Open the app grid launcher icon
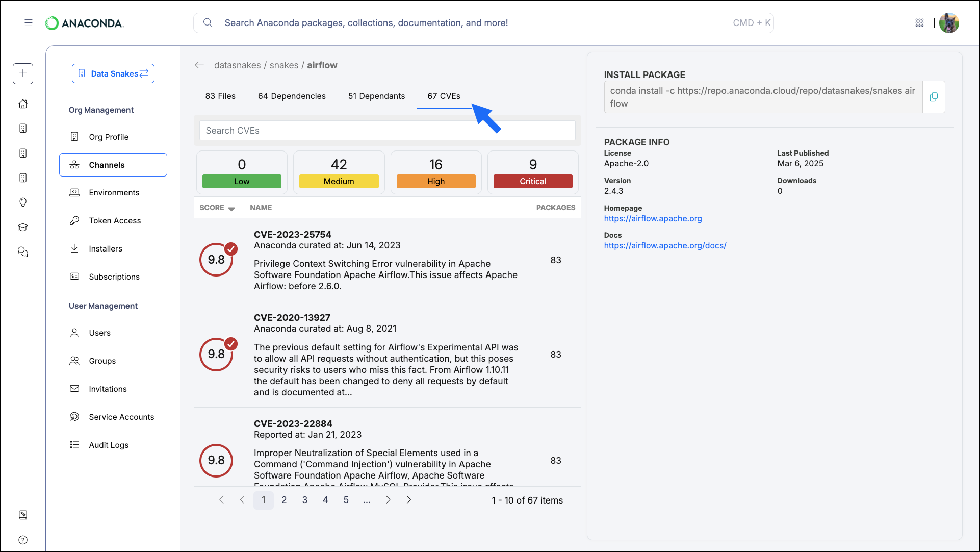This screenshot has height=552, width=980. pos(920,23)
